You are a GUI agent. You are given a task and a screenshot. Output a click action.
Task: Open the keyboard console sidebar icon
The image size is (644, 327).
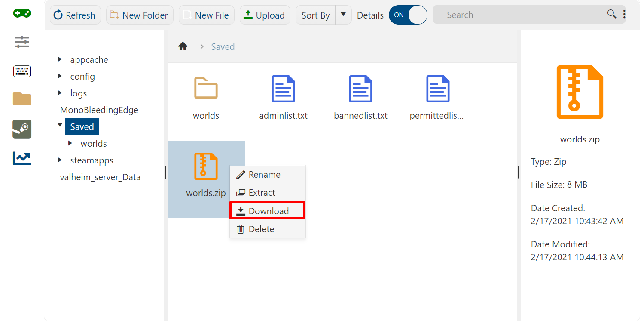tap(22, 71)
